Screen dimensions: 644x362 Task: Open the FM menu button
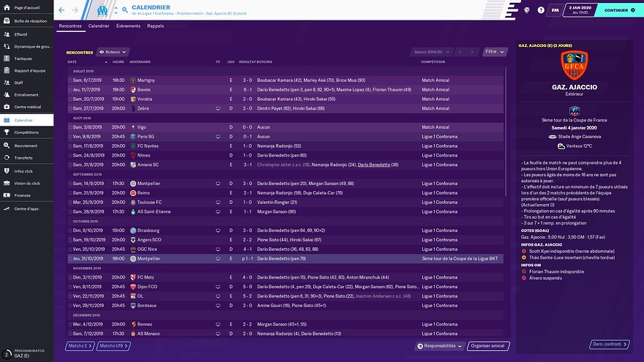(x=556, y=11)
